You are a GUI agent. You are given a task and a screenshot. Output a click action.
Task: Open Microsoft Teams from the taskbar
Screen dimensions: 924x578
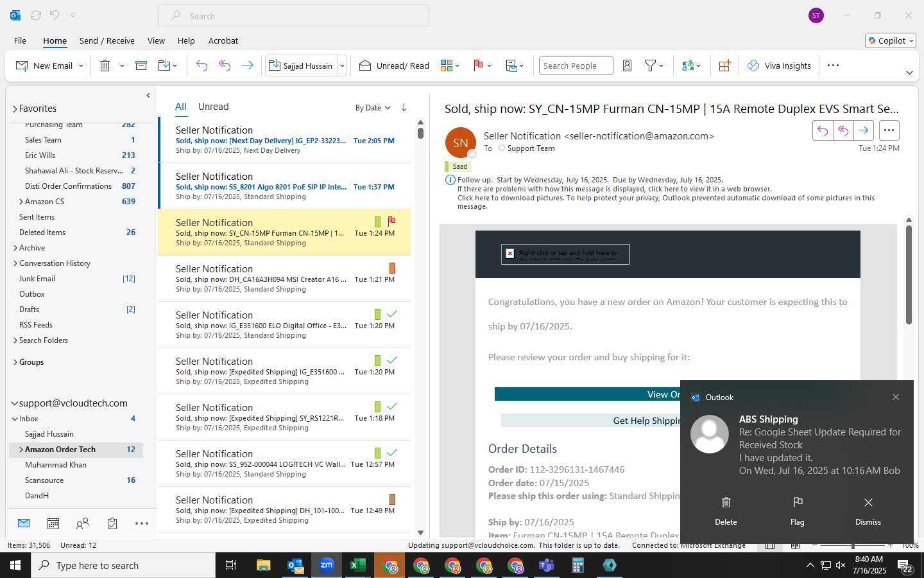tap(546, 565)
